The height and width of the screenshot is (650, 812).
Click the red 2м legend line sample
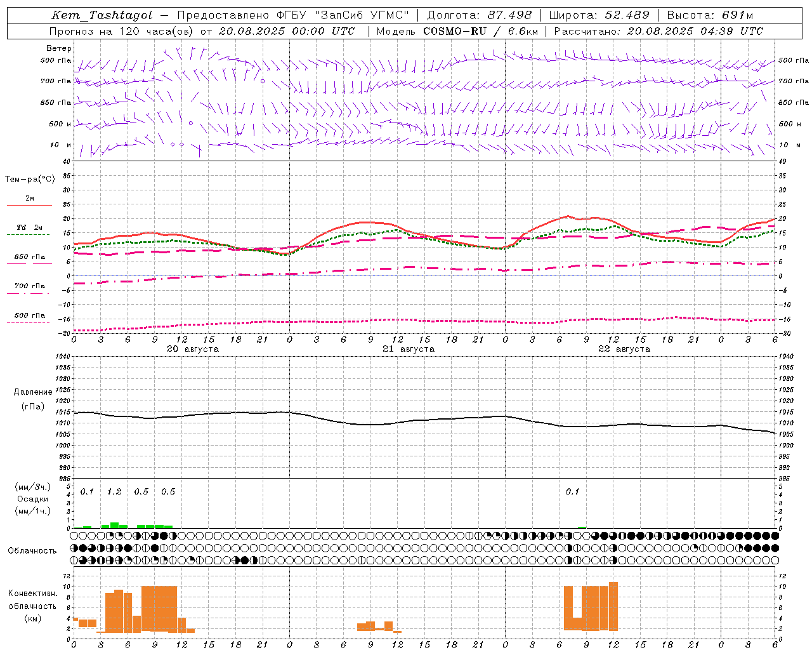29,205
